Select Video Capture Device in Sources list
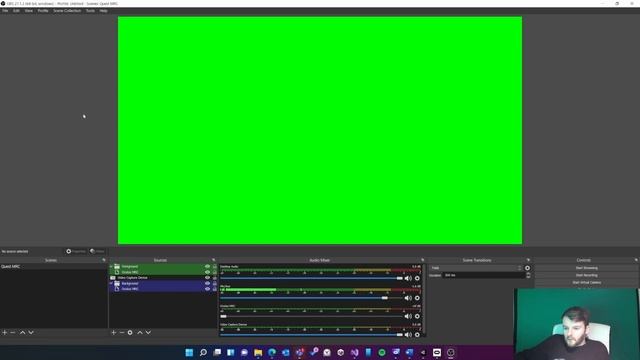Screen dimensions: 640x360 tap(132, 278)
